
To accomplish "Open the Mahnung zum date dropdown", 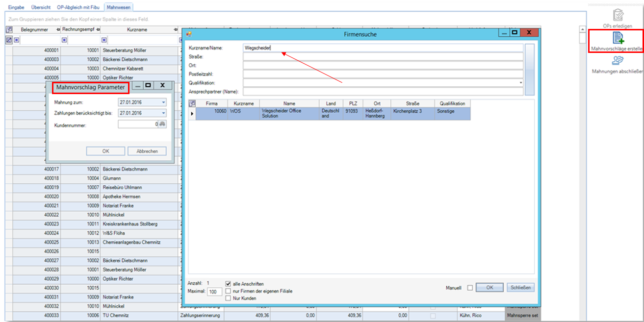I will tap(163, 102).
